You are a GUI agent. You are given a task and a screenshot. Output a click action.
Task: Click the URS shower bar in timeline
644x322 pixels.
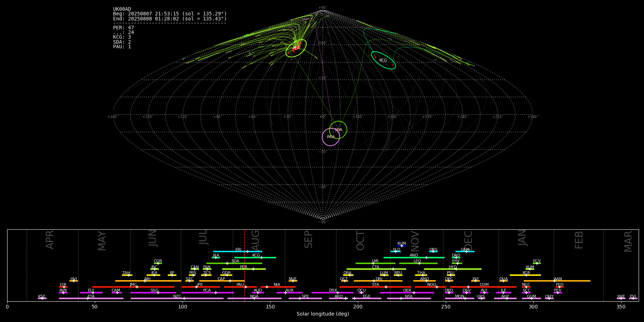coord(482,298)
